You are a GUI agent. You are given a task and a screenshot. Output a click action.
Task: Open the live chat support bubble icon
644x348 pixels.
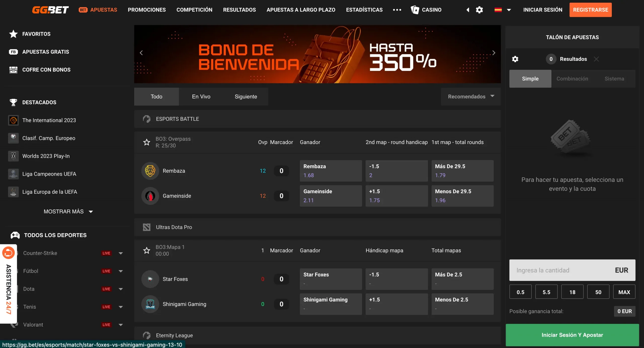8,253
